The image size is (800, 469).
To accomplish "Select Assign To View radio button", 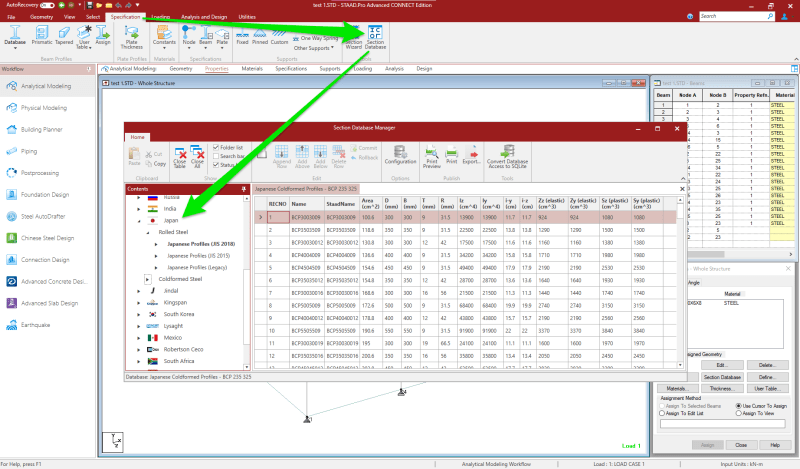I will [738, 413].
